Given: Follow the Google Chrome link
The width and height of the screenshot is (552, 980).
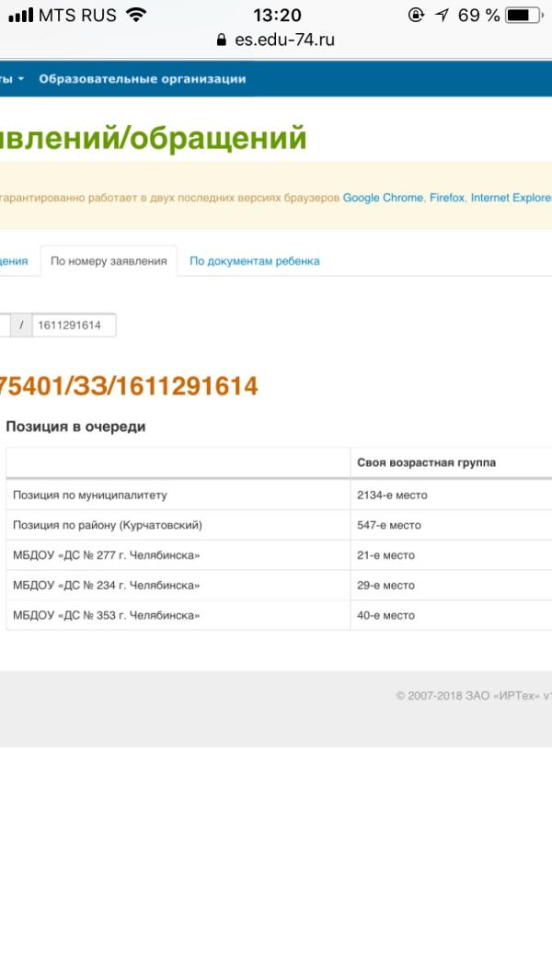Looking at the screenshot, I should [383, 198].
